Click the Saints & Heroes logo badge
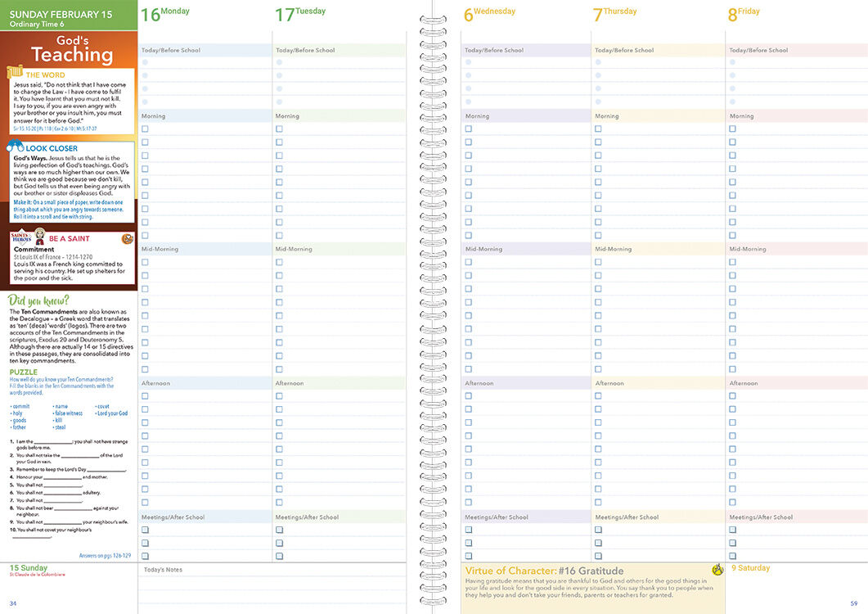Viewport: 868px width, 614px height. click(x=20, y=239)
